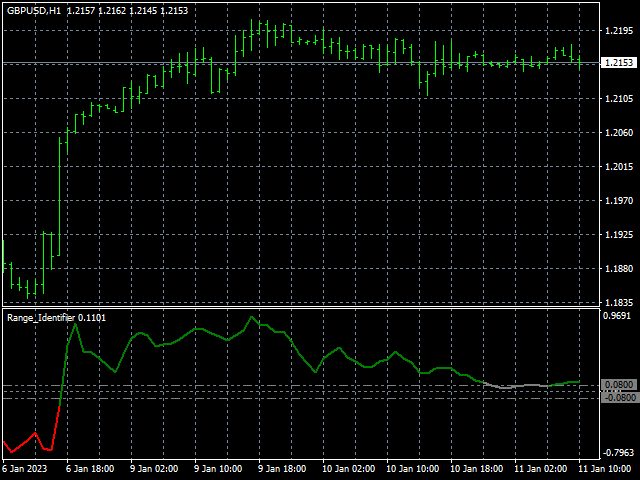Click the 9 Jan 10:00 time label

tap(218, 468)
